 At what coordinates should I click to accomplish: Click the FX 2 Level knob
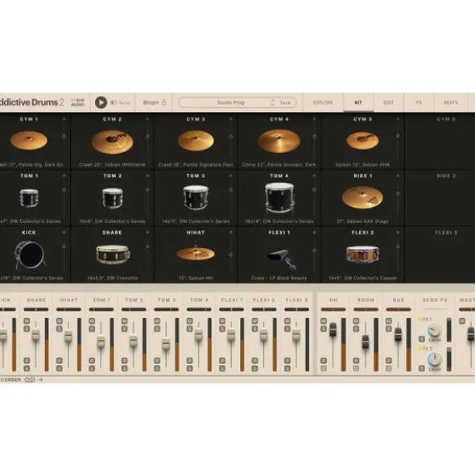(x=435, y=359)
